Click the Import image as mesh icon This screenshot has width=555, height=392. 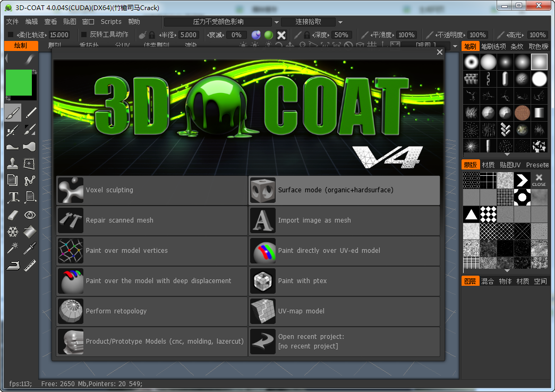[263, 220]
